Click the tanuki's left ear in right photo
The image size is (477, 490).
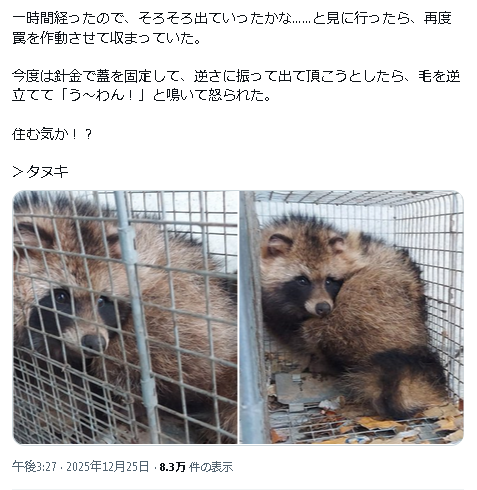[279, 243]
